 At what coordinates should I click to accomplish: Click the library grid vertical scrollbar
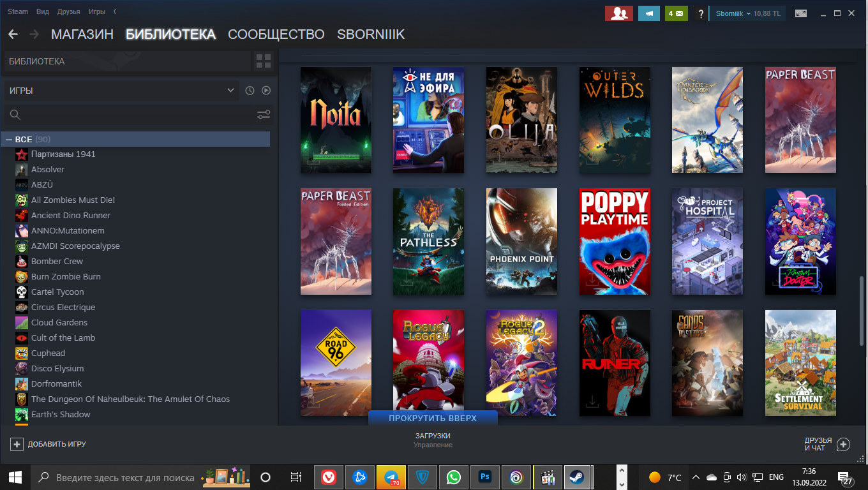(x=862, y=311)
